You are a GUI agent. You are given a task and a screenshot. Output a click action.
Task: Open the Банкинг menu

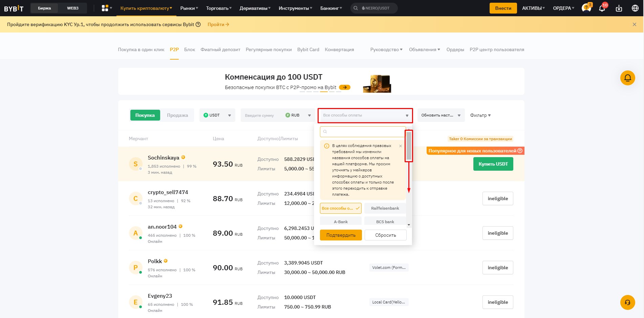coord(331,8)
